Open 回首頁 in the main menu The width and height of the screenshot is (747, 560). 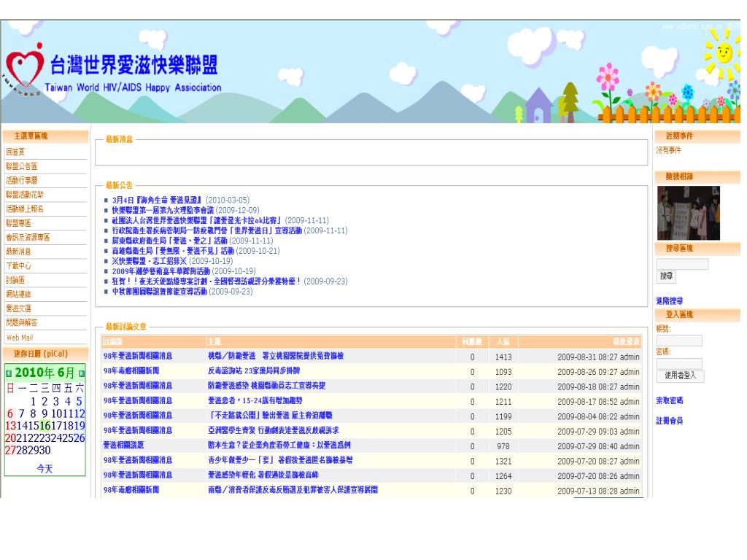pos(16,153)
